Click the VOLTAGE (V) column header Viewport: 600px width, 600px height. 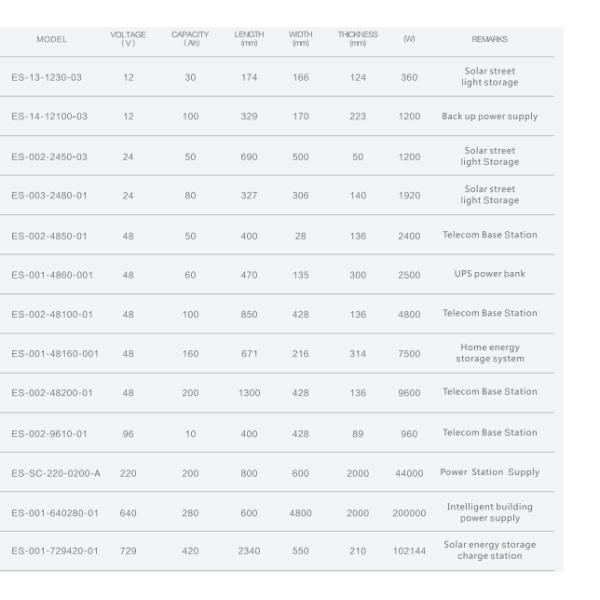[128, 39]
